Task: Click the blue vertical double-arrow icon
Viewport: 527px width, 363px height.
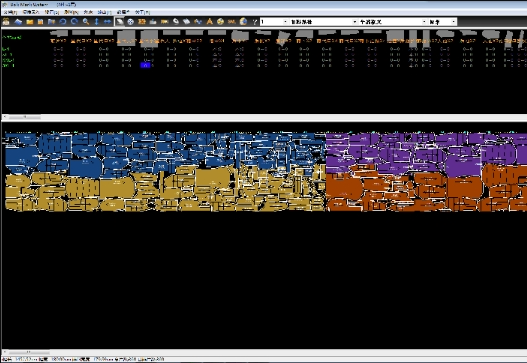Action: coord(96,22)
